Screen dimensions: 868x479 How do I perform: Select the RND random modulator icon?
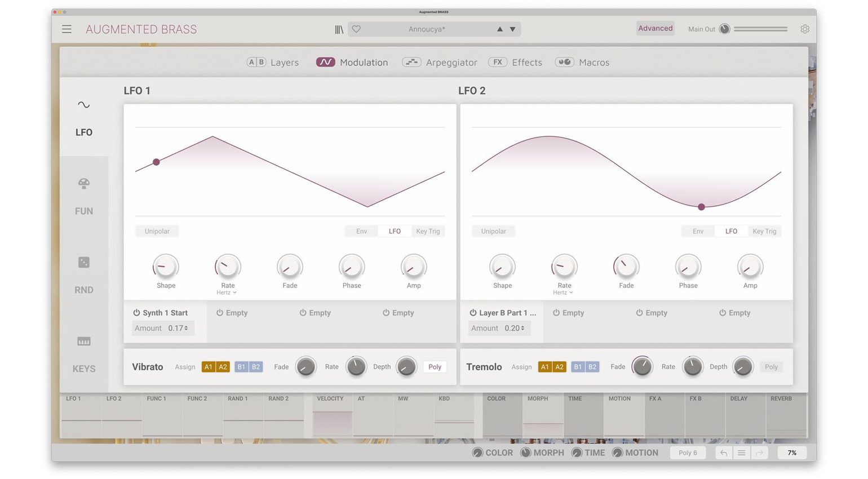pos(84,263)
